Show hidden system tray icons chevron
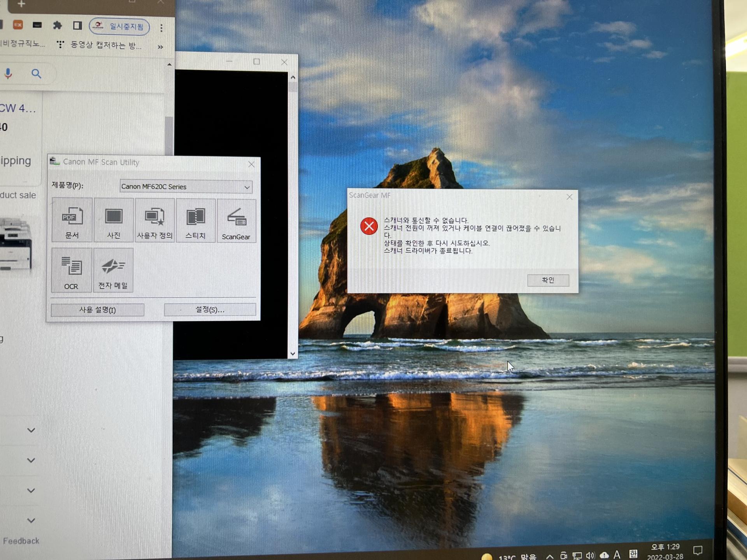This screenshot has height=560, width=747. coord(549,556)
